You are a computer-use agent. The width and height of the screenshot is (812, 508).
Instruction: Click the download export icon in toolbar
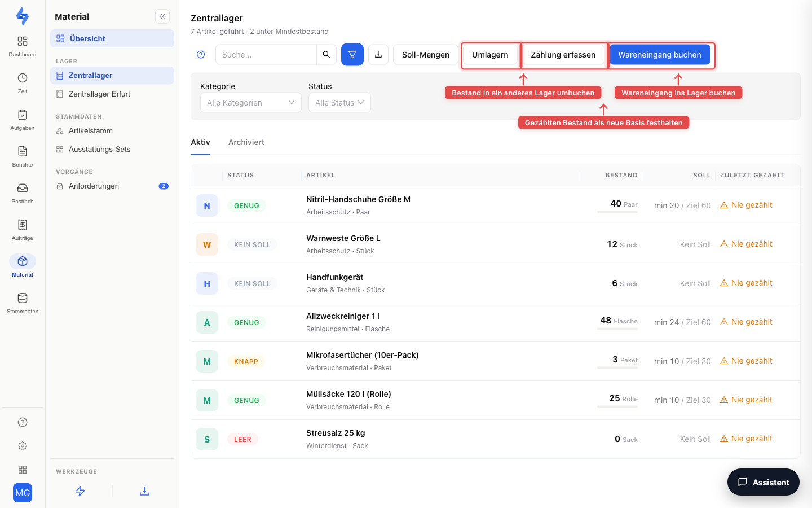pos(378,55)
